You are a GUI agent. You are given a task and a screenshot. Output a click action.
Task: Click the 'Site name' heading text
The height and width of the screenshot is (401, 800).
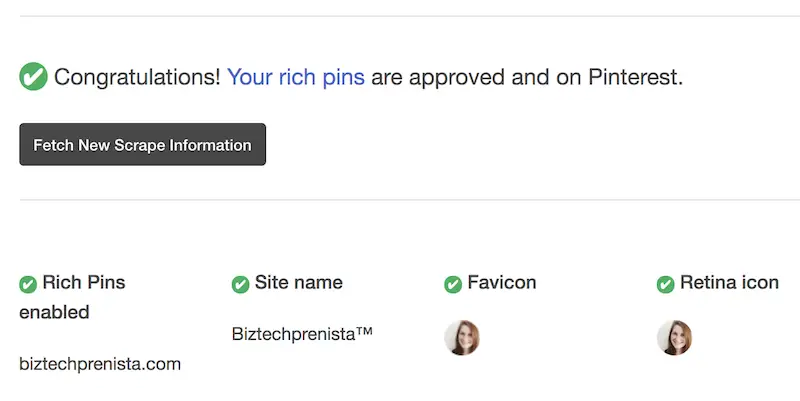click(298, 282)
